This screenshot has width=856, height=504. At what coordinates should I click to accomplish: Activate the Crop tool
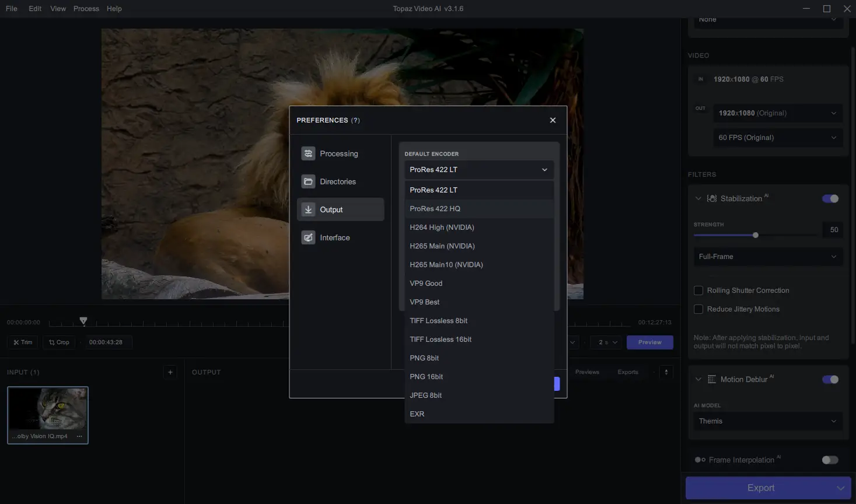(59, 342)
